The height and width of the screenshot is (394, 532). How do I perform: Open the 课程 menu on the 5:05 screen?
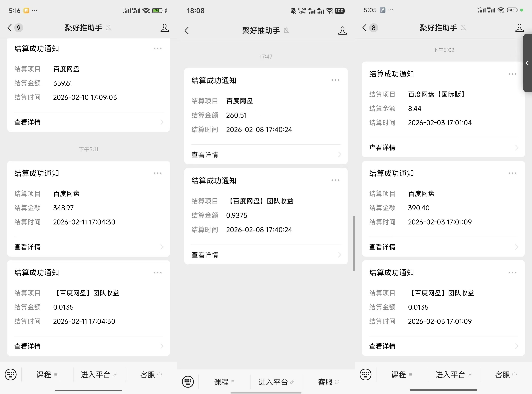click(402, 375)
